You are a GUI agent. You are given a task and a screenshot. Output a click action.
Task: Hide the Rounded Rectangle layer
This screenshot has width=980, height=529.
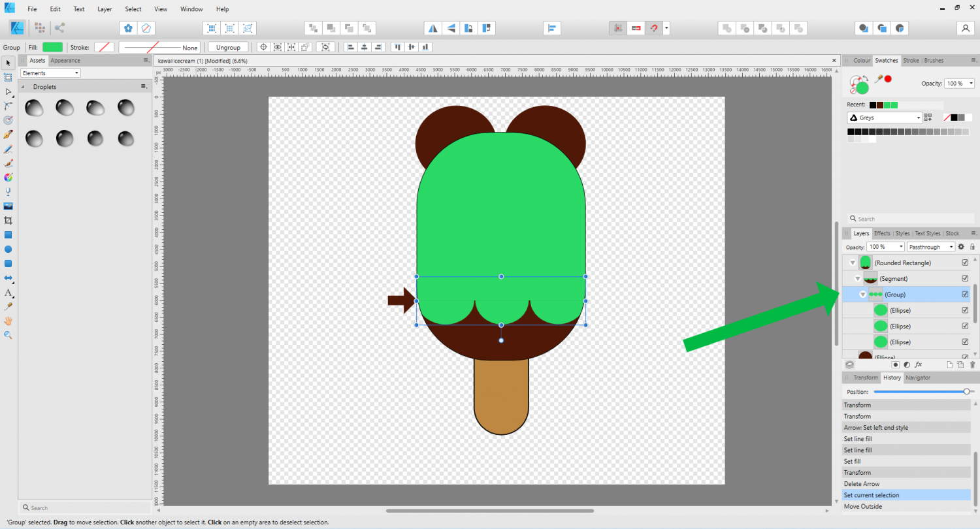pos(965,263)
